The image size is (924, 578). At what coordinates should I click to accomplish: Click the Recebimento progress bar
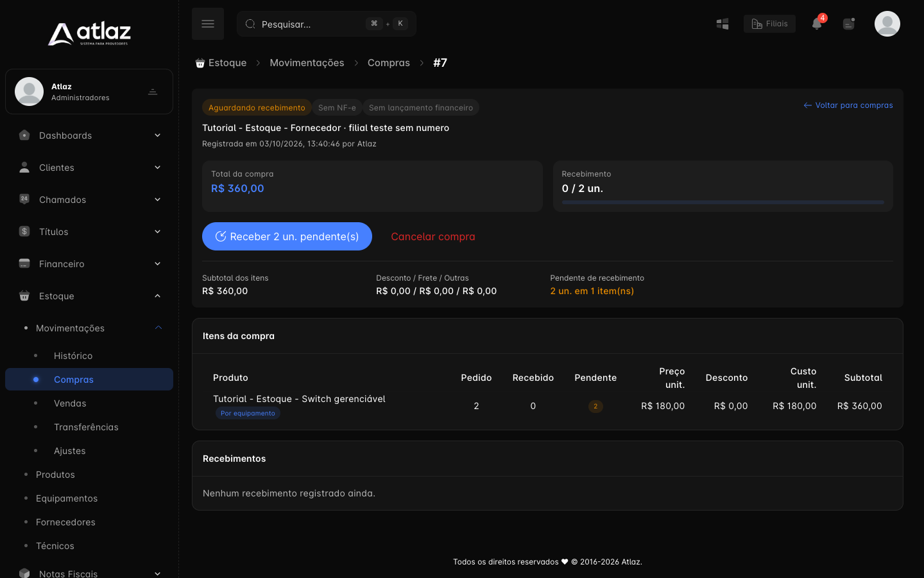coord(723,202)
